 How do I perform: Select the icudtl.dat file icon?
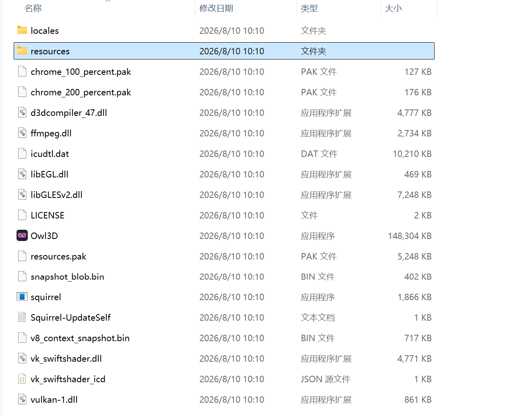[22, 153]
